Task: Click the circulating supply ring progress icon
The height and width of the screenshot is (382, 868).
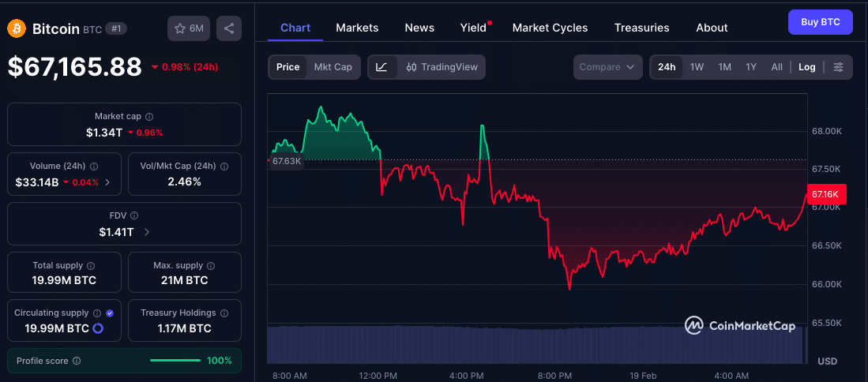Action: pyautogui.click(x=98, y=328)
